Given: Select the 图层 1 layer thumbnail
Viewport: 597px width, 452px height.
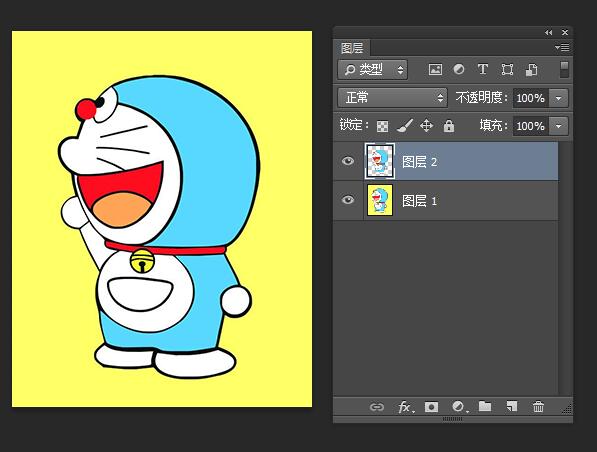Looking at the screenshot, I should click(x=380, y=200).
